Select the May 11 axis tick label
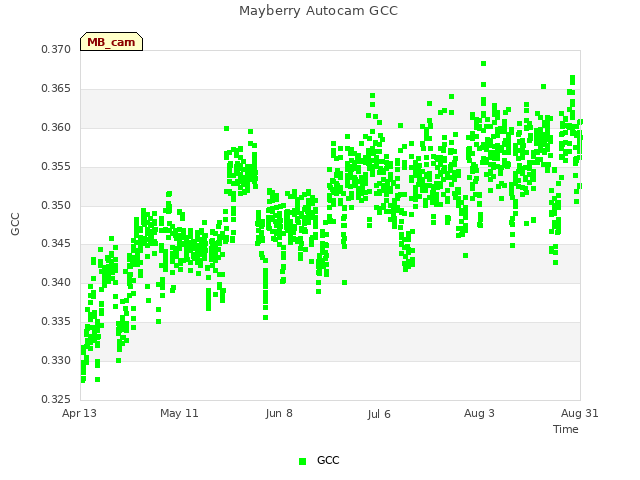640x480 pixels. (x=179, y=413)
